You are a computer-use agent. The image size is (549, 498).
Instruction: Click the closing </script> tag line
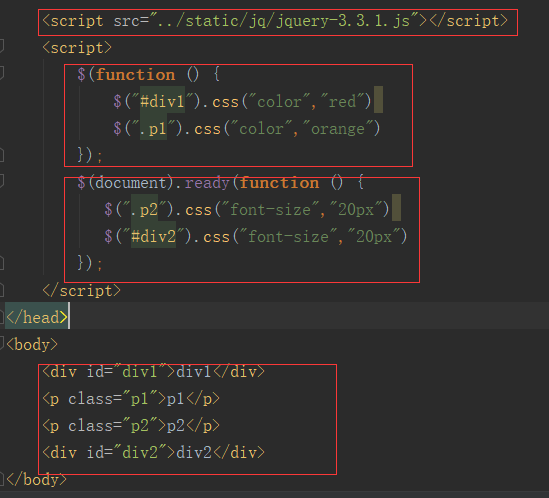click(81, 291)
